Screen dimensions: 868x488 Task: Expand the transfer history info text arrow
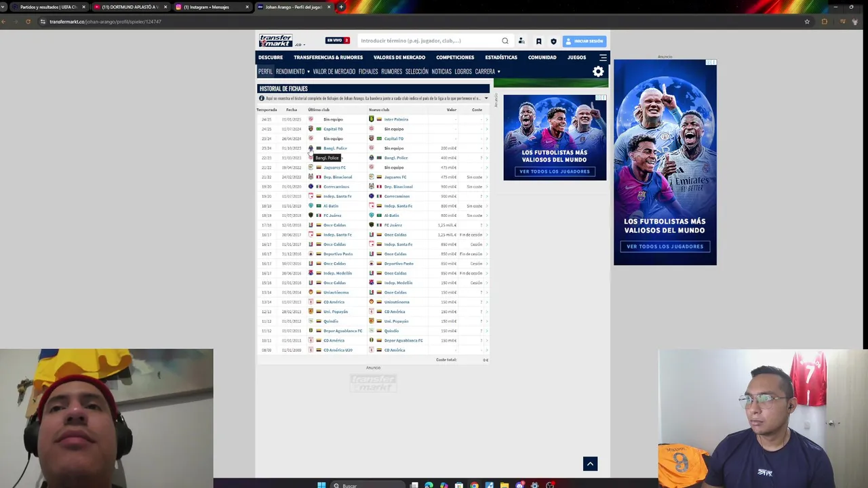pos(486,98)
